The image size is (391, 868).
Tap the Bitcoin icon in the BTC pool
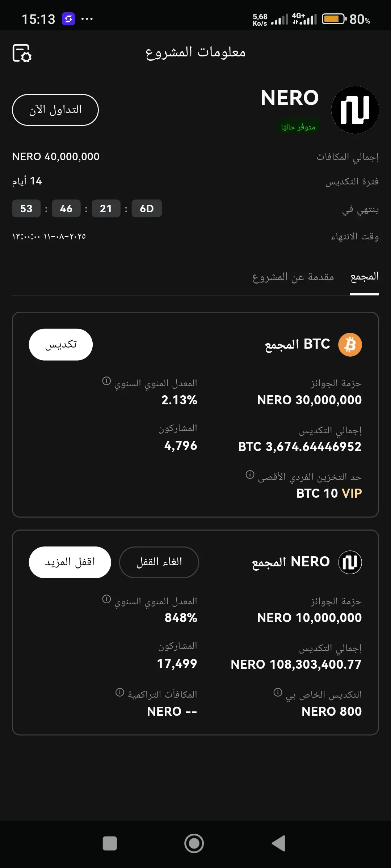click(350, 345)
